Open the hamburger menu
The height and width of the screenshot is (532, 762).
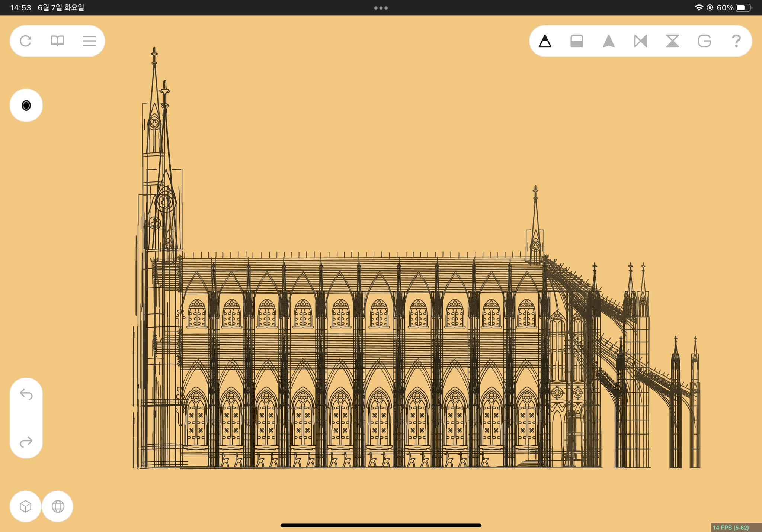click(89, 41)
